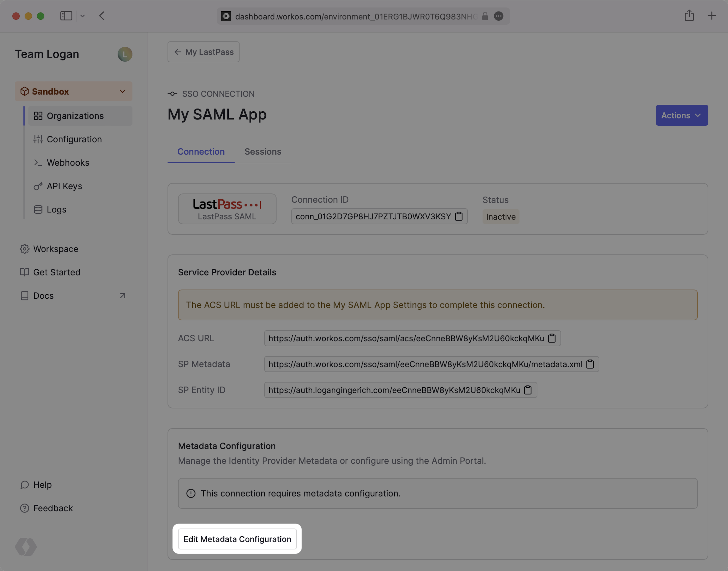Viewport: 728px width, 571px height.
Task: Click the Team Logan avatar icon
Action: click(125, 54)
